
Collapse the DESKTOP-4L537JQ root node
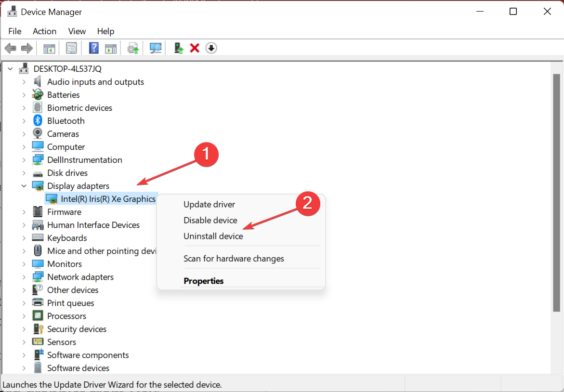(x=11, y=69)
